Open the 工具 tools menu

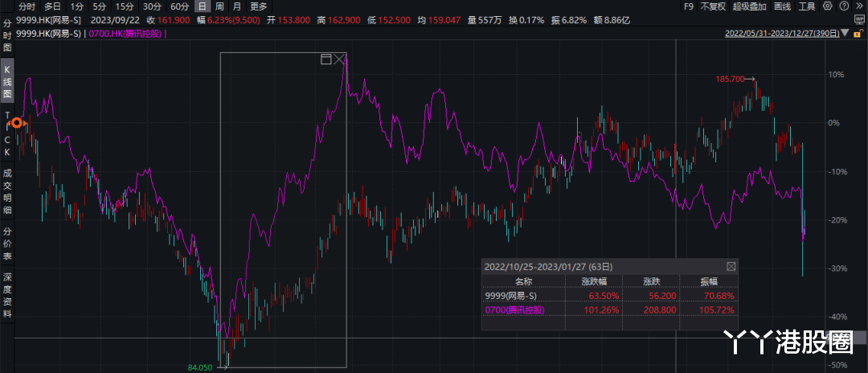807,6
